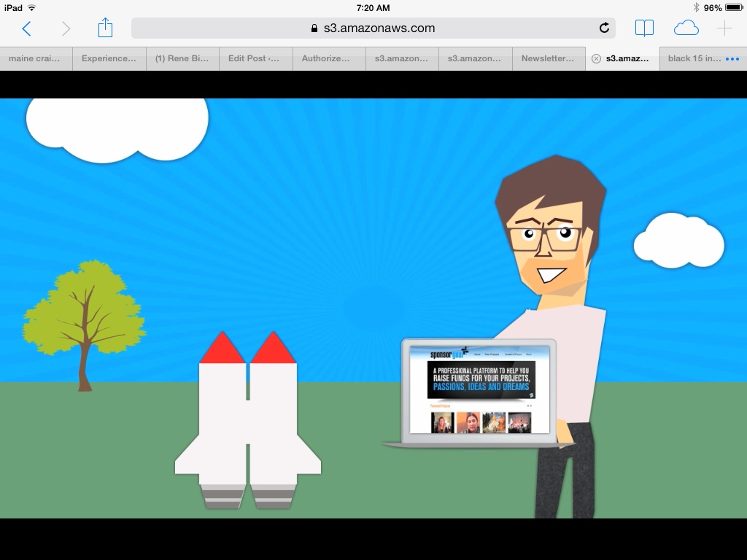Select the "(1) Rene Bi..." tab
This screenshot has height=560, width=747.
182,58
